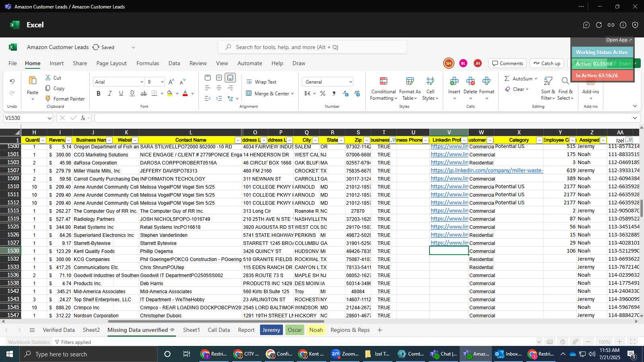The image size is (644, 362).
Task: Click the Undo arrow icon
Action: [12, 82]
